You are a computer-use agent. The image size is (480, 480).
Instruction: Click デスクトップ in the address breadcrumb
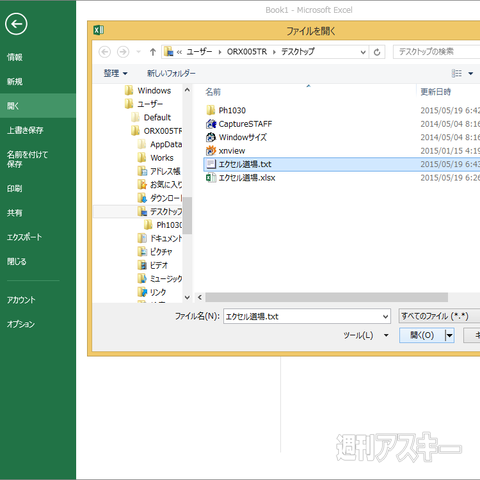pyautogui.click(x=298, y=52)
